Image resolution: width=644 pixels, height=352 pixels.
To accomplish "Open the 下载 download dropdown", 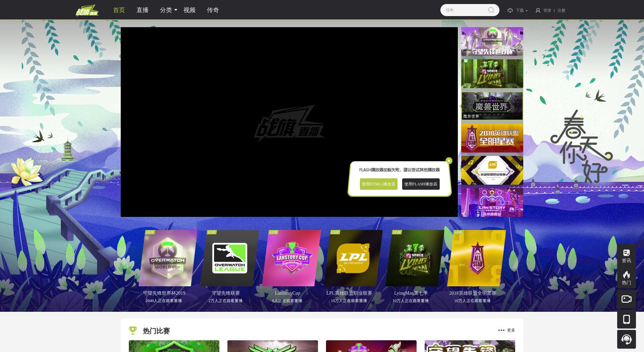I will coord(521,10).
